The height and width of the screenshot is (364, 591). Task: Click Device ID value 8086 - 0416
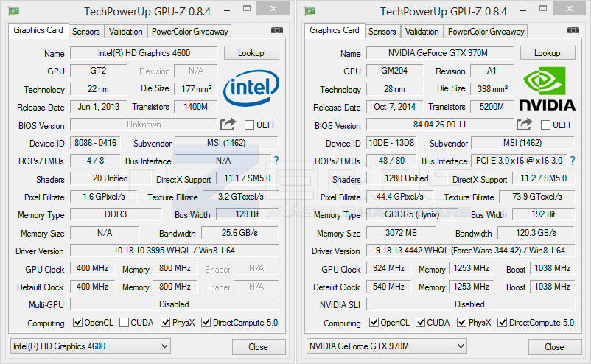pyautogui.click(x=95, y=143)
